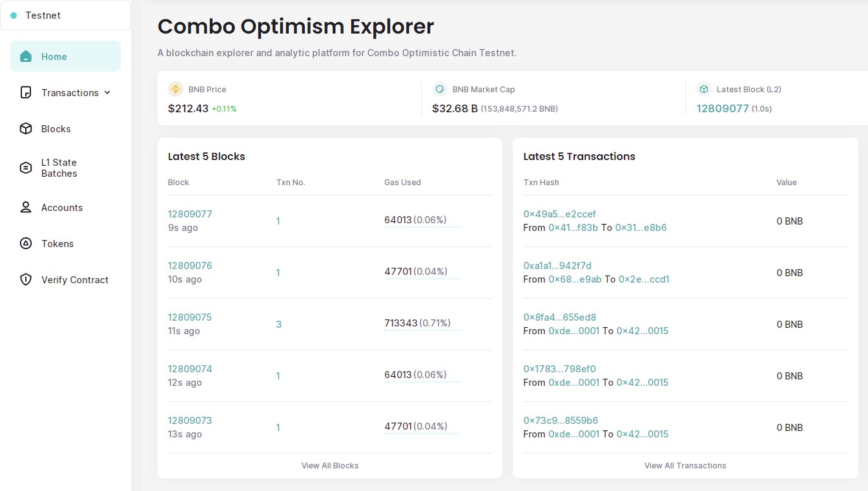Open block 12809075
Image resolution: width=868 pixels, height=491 pixels.
190,317
